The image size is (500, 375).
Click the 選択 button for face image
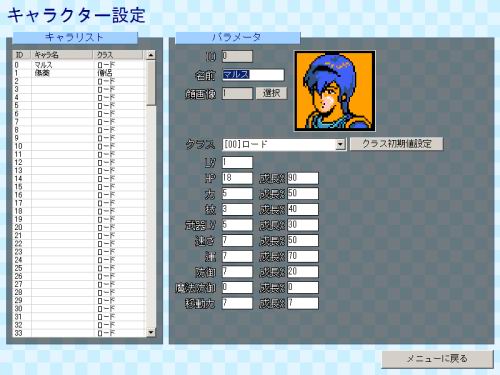click(271, 93)
